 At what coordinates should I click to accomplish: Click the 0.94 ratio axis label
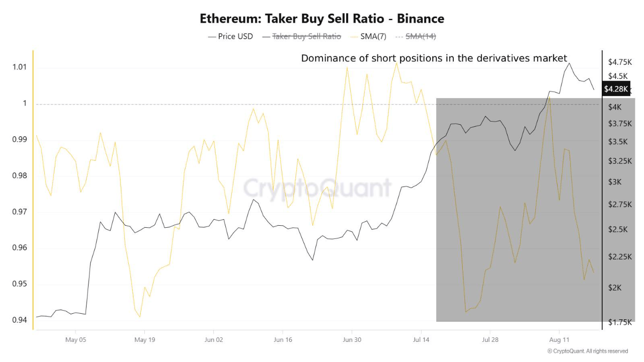[x=18, y=320]
